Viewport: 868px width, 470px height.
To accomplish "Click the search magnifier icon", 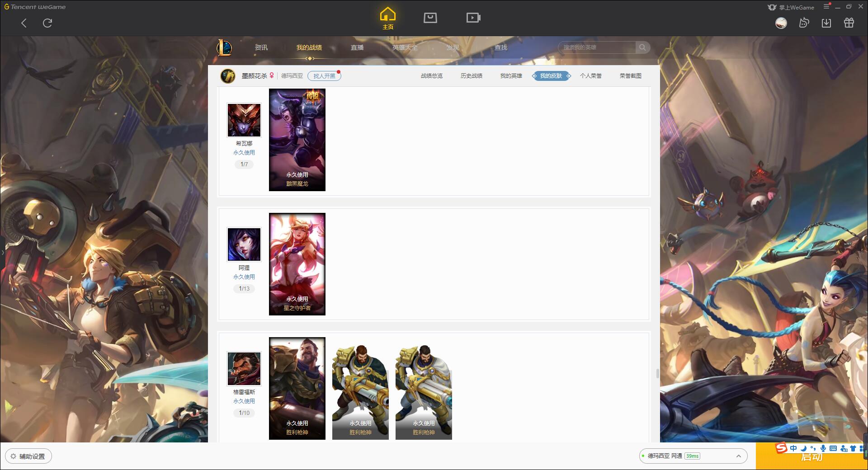I will coord(642,47).
